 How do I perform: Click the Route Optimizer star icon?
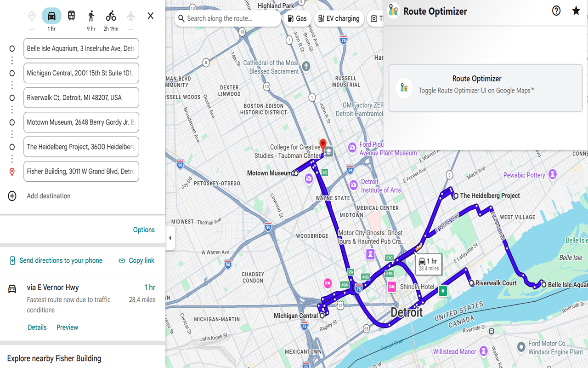[x=576, y=11]
